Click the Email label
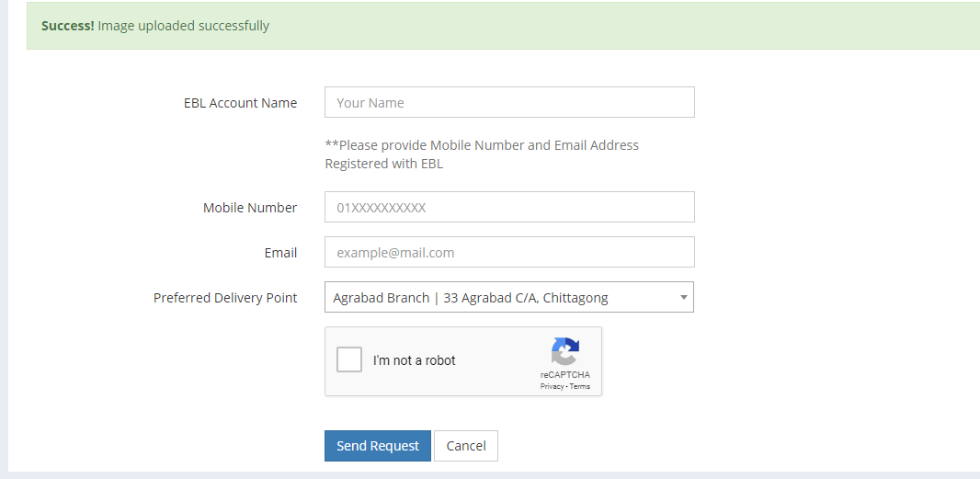This screenshot has width=980, height=479. 280,253
